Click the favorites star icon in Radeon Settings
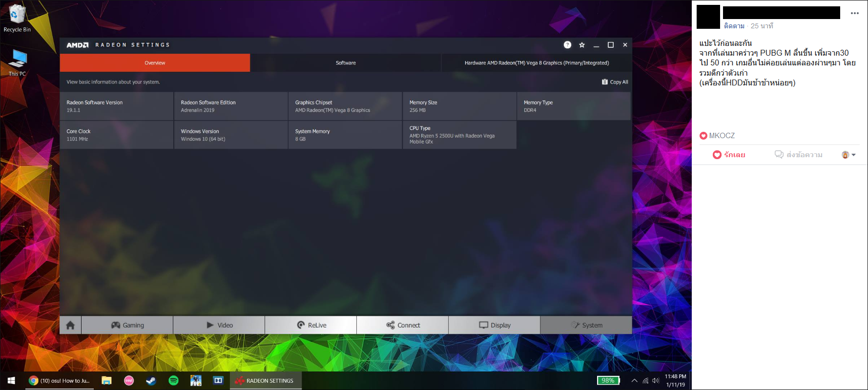This screenshot has width=868, height=390. 582,45
